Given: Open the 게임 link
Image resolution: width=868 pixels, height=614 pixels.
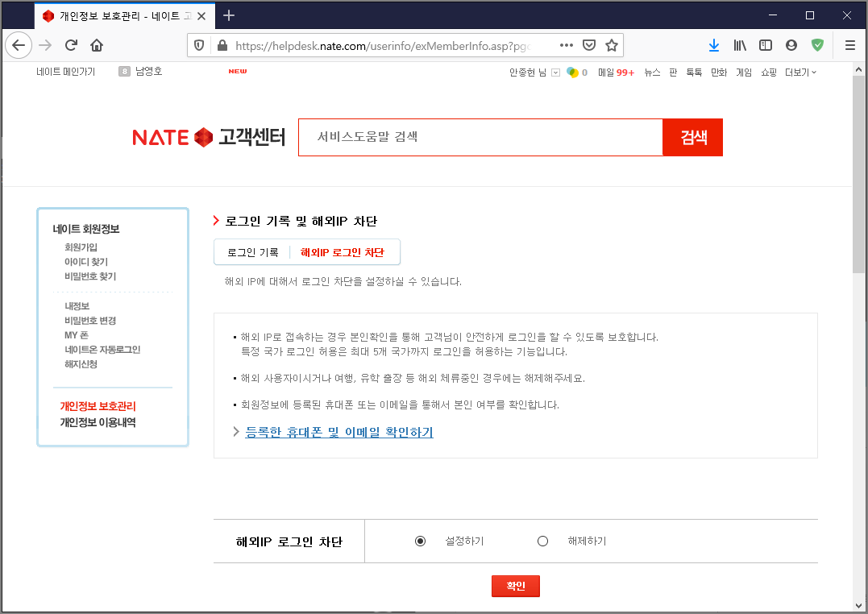Looking at the screenshot, I should pos(744,73).
